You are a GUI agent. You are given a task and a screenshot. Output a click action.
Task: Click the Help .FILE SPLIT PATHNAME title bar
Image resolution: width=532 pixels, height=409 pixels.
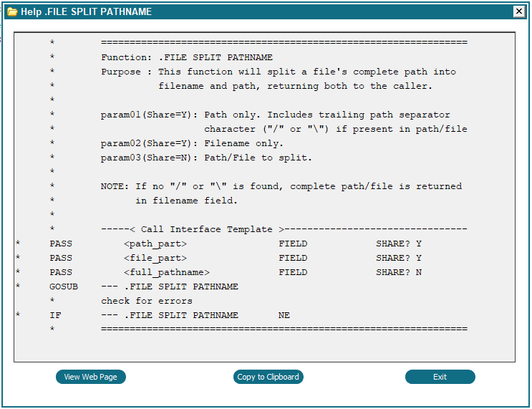tap(259, 11)
